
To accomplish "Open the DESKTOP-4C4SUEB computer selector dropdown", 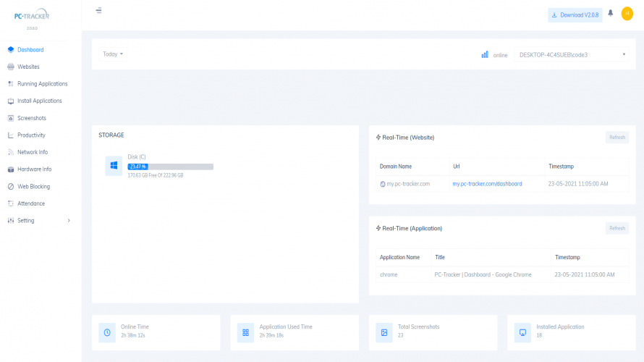I will point(571,54).
